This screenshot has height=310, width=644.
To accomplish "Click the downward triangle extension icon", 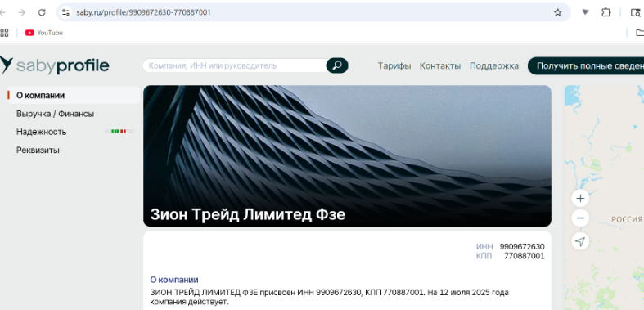I will [585, 12].
